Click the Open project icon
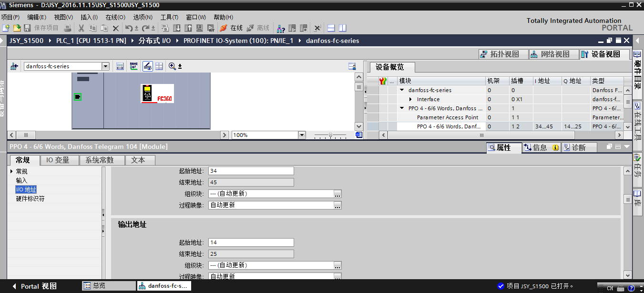The height and width of the screenshot is (293, 644). pos(17,28)
